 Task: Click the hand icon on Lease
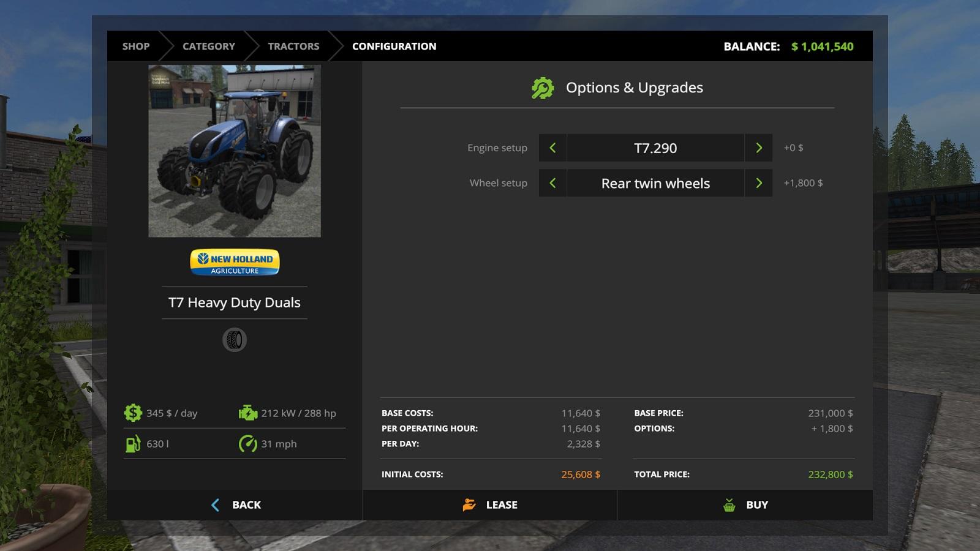click(x=469, y=505)
